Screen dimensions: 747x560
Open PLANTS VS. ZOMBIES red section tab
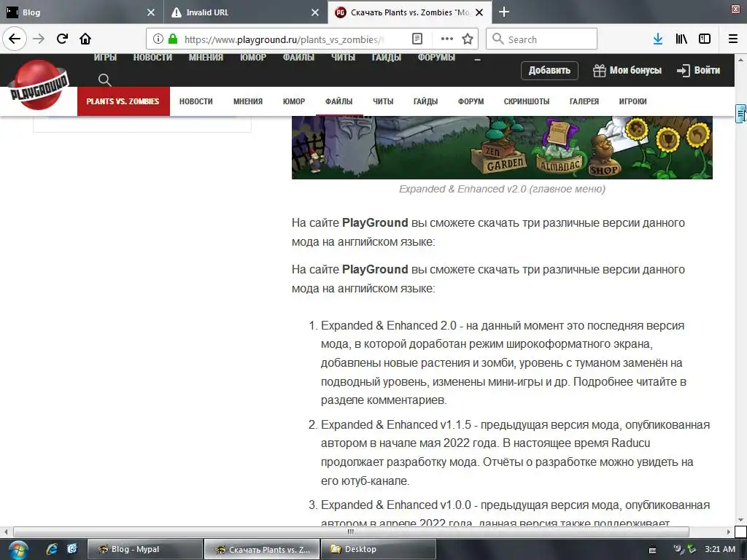(123, 101)
